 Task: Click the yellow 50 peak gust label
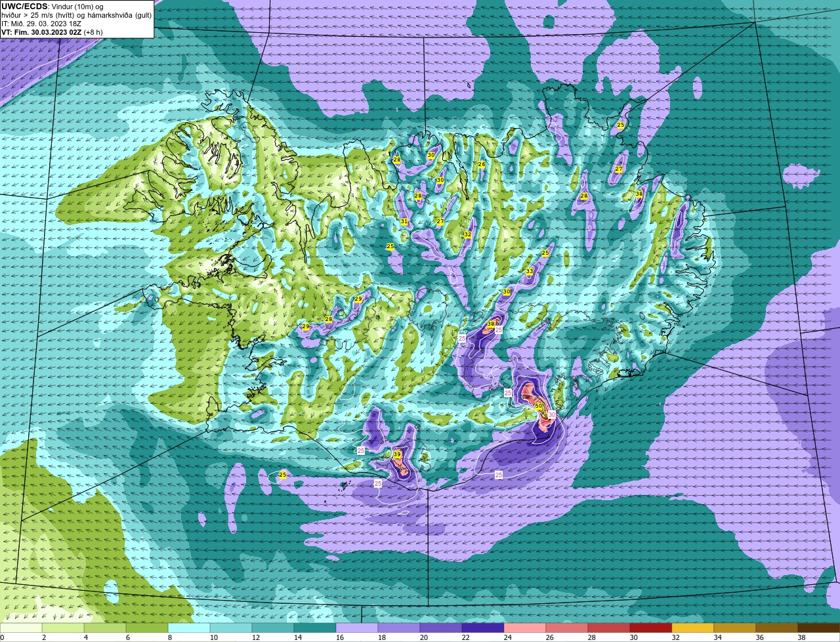[539, 406]
